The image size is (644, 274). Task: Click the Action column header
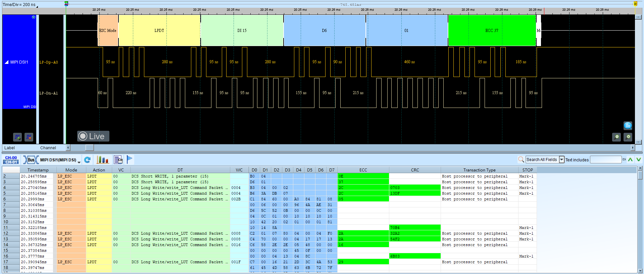click(x=99, y=170)
